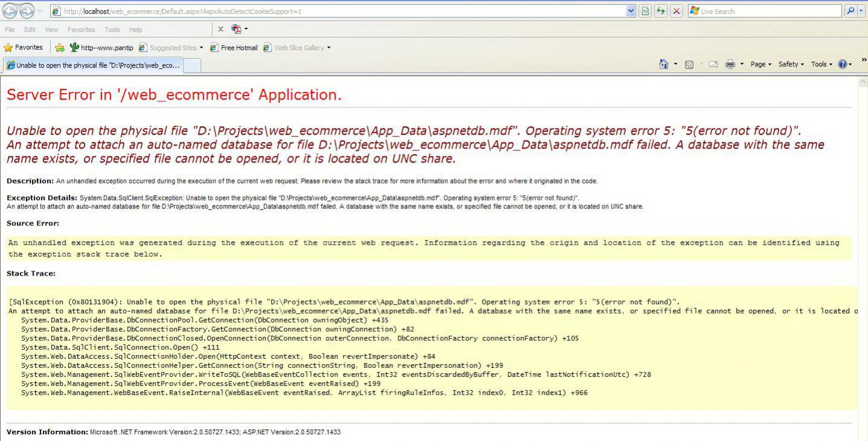This screenshot has height=441, width=868.
Task: Open the Page command bar menu
Action: pos(761,64)
